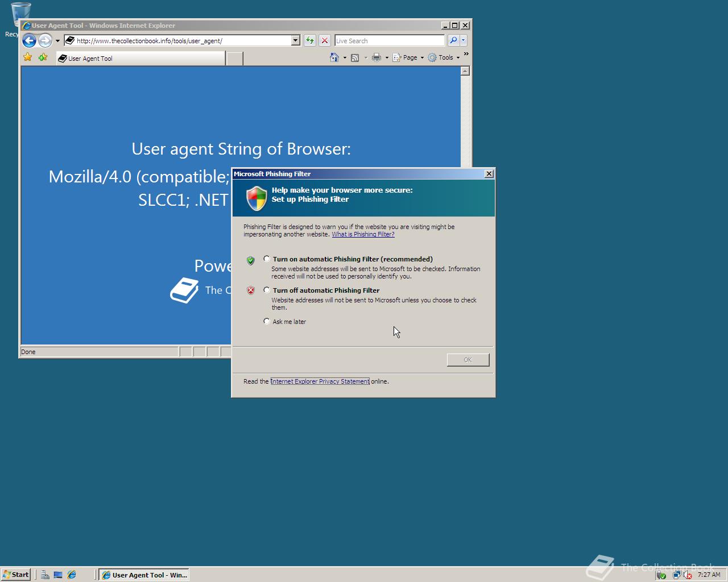
Task: Click the scroll up arrow in IE
Action: 465,71
